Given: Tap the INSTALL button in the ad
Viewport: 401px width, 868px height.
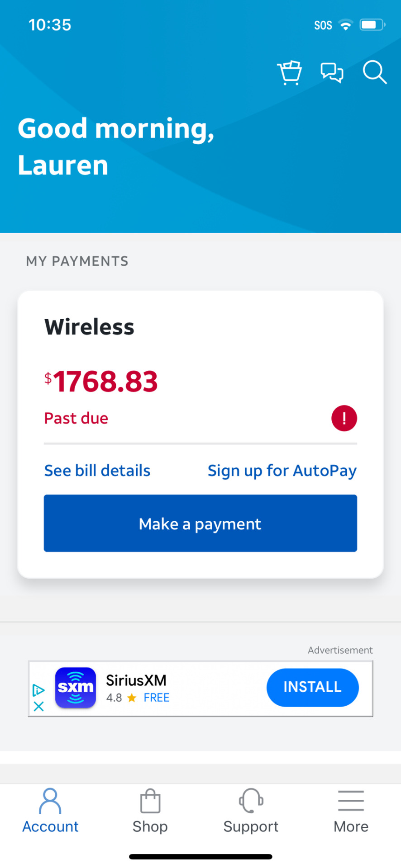Looking at the screenshot, I should click(x=313, y=687).
